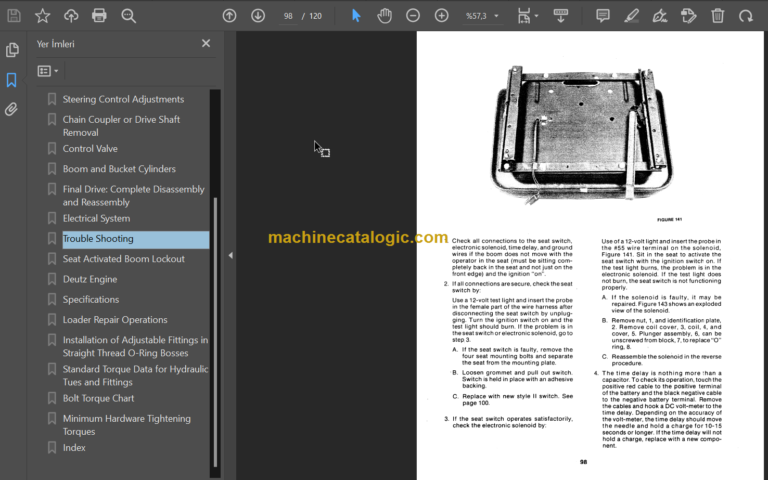
Task: Go to previous page with up arrow
Action: 229,15
